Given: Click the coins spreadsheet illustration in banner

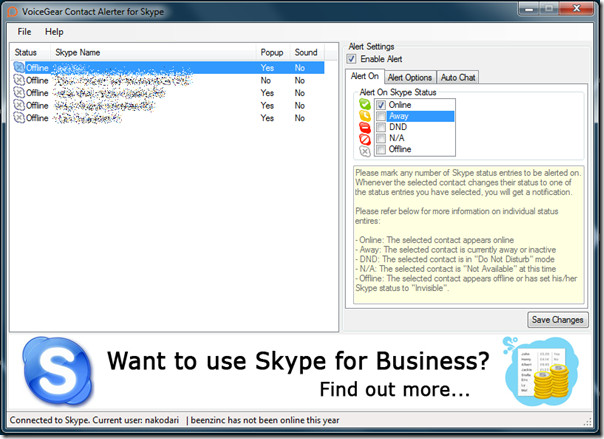Looking at the screenshot, I should tap(541, 370).
